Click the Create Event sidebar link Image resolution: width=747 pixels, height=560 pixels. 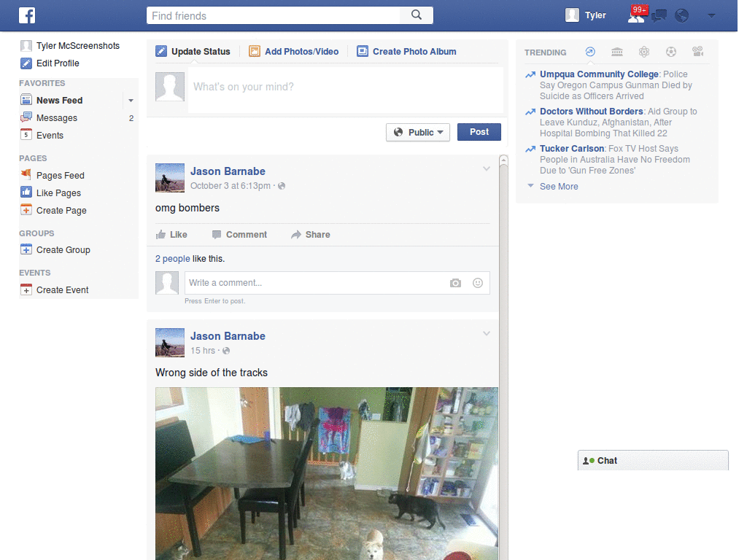point(63,290)
